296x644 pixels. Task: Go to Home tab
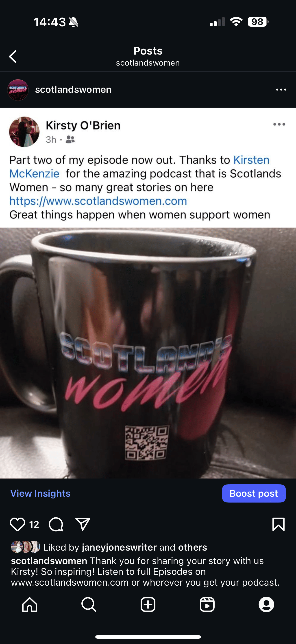(x=30, y=604)
